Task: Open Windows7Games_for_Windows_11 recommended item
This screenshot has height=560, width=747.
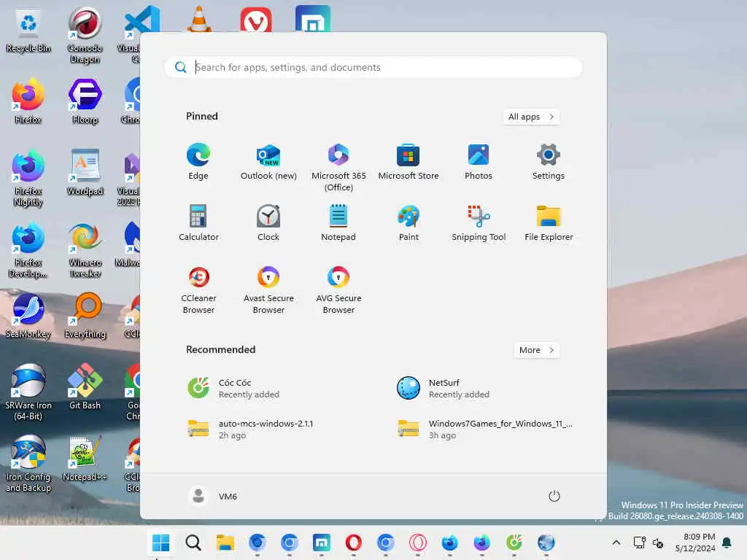Action: 485,429
